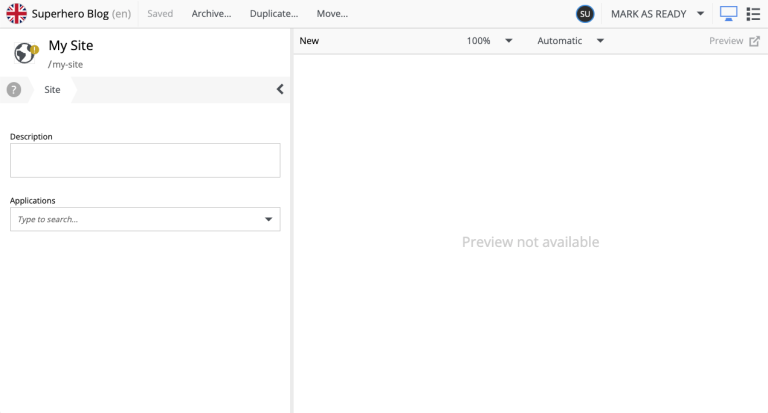Click the external-link icon beside Preview
Screen dimensions: 768x413
(x=754, y=41)
